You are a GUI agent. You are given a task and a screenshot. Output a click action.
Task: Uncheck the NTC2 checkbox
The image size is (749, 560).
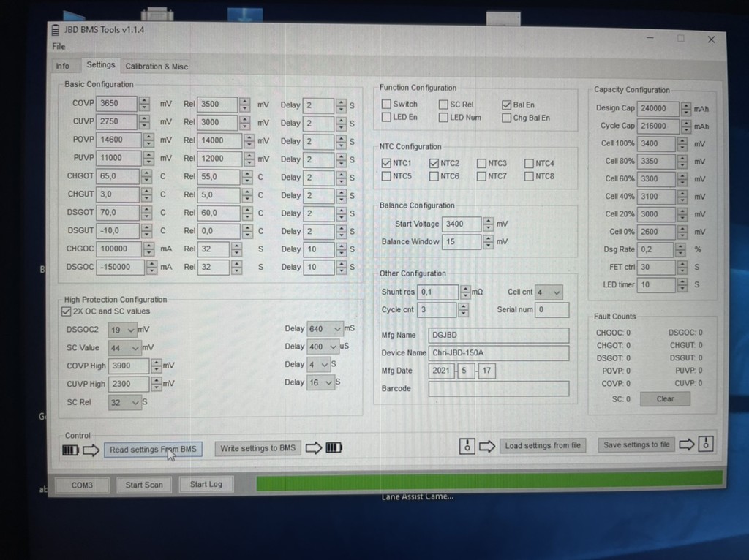pos(434,163)
